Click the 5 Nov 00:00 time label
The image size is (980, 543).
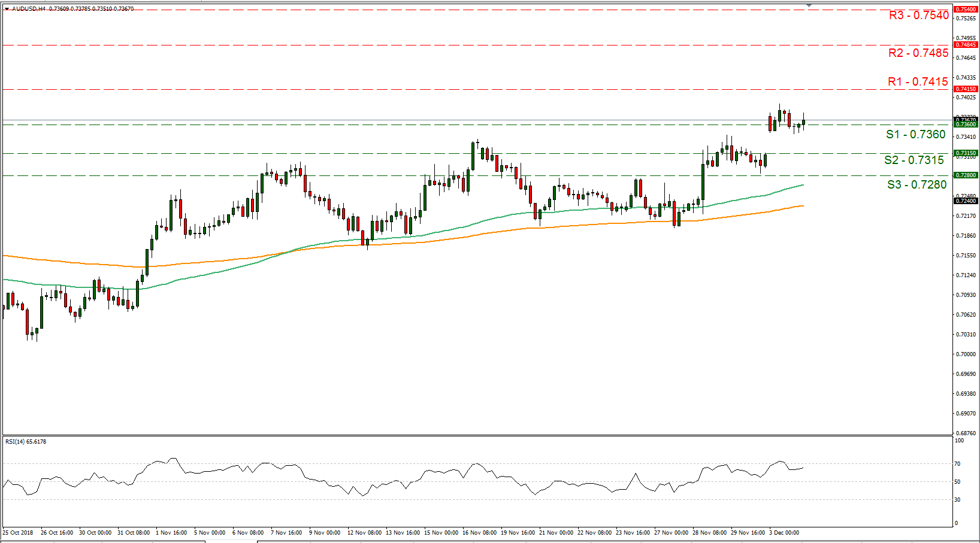point(210,533)
